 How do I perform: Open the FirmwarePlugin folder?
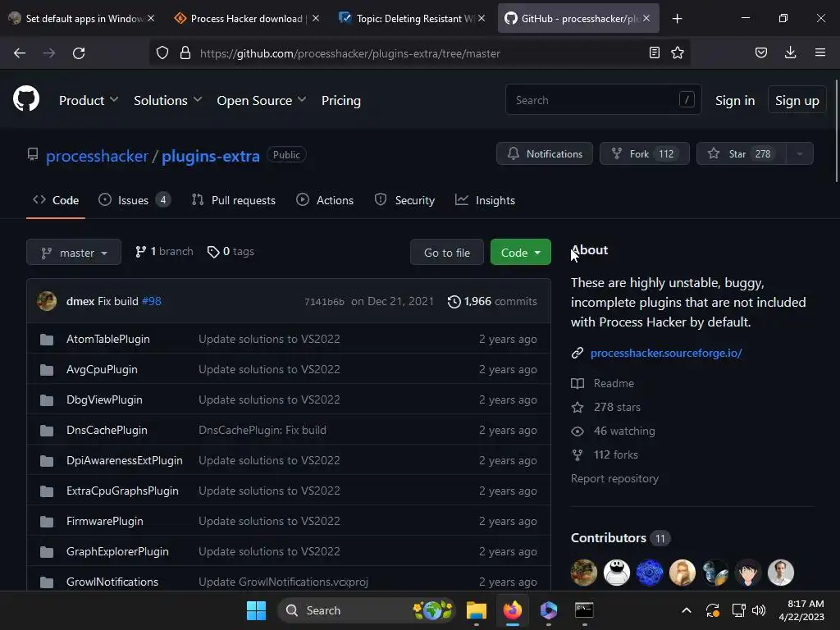104,521
